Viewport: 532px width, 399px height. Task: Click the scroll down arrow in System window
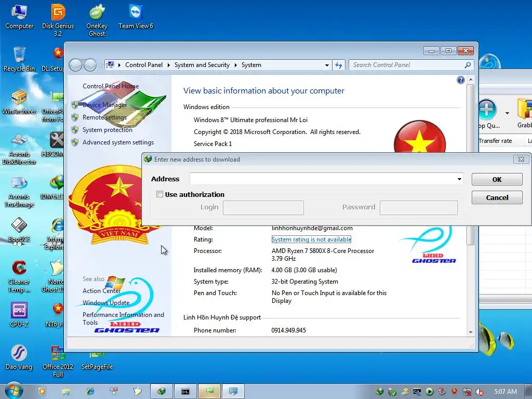point(471,332)
